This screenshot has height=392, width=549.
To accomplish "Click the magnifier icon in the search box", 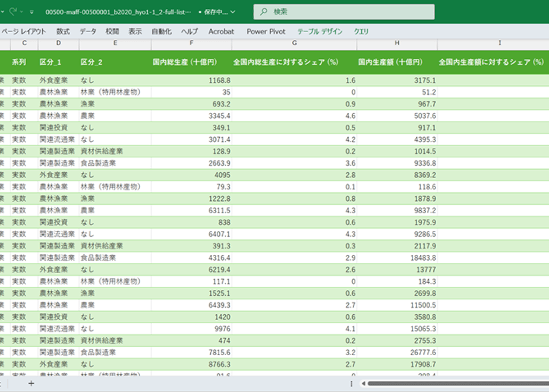I will point(264,11).
